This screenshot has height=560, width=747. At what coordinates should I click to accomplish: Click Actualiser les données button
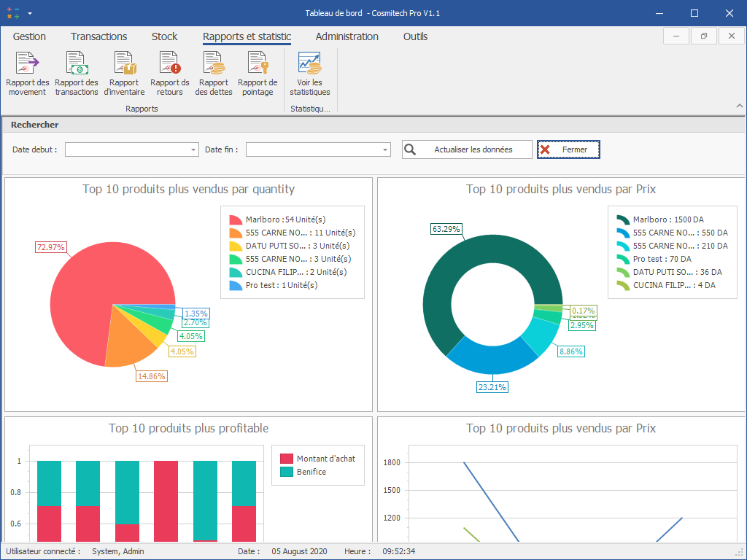pyautogui.click(x=467, y=149)
